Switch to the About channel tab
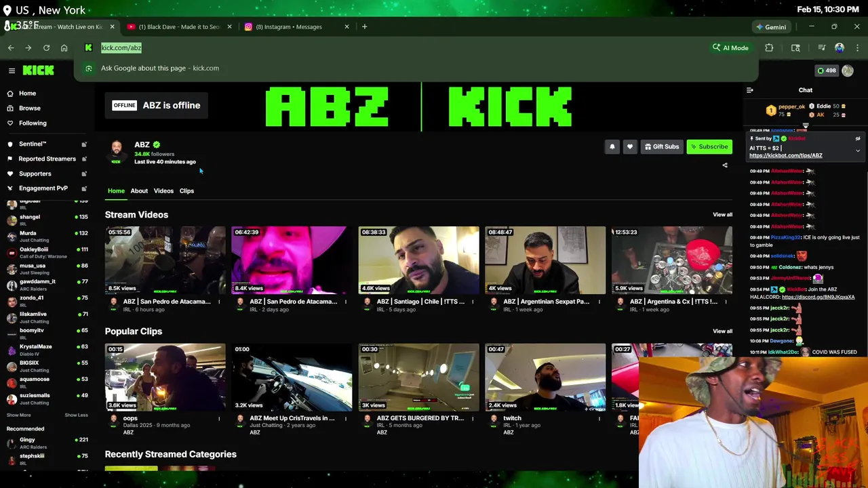Viewport: 868px width, 488px height. (139, 191)
